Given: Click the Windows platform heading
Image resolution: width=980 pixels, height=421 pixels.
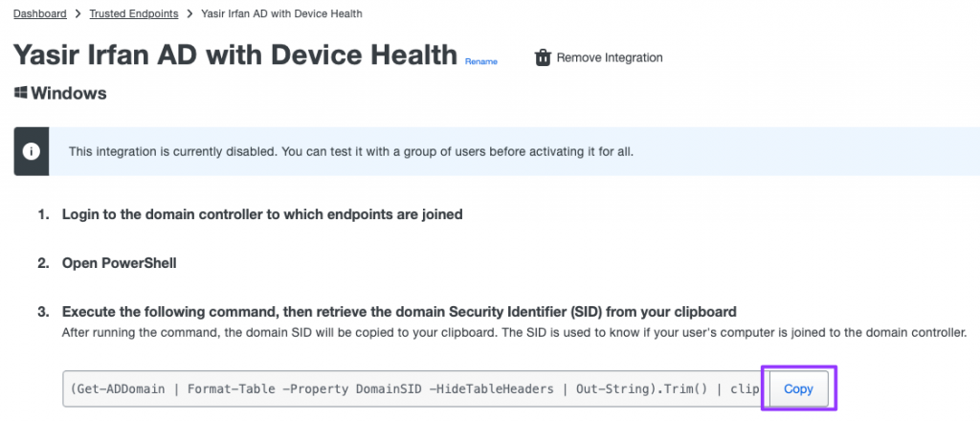Looking at the screenshot, I should click(x=69, y=94).
